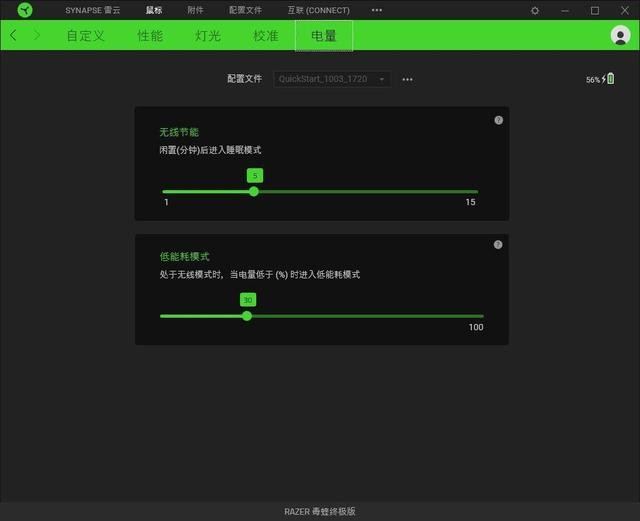Switch to the 灯光 tab
640x521 pixels.
coord(208,36)
